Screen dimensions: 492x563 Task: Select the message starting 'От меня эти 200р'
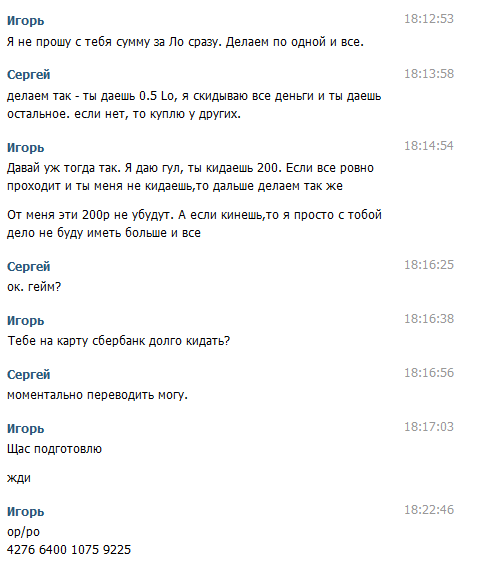click(x=194, y=224)
